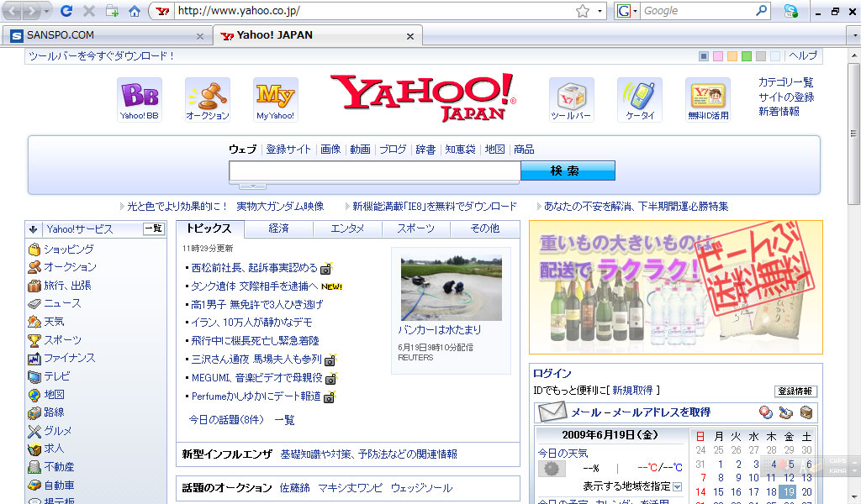Click the browser reload button
861x504 pixels.
[x=67, y=11]
